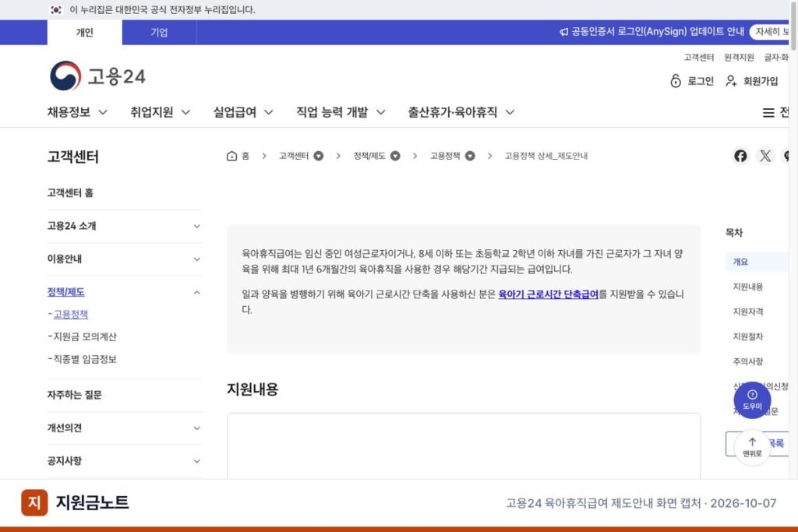Open 정책/제도 breadcrumb dropdown

[395, 156]
